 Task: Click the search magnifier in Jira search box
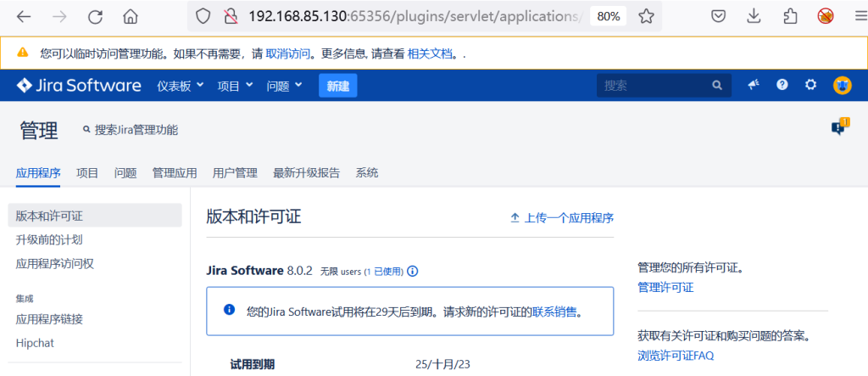pos(717,86)
